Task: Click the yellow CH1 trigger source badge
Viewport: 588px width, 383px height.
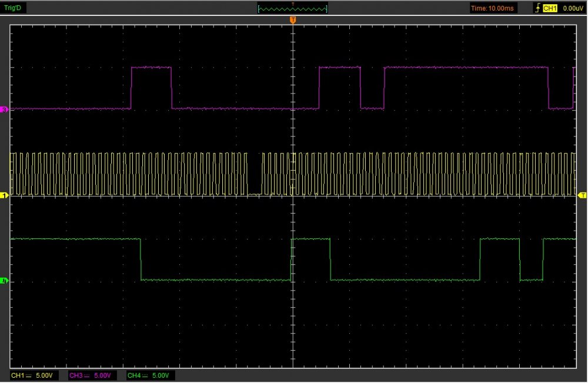Action: 550,8
